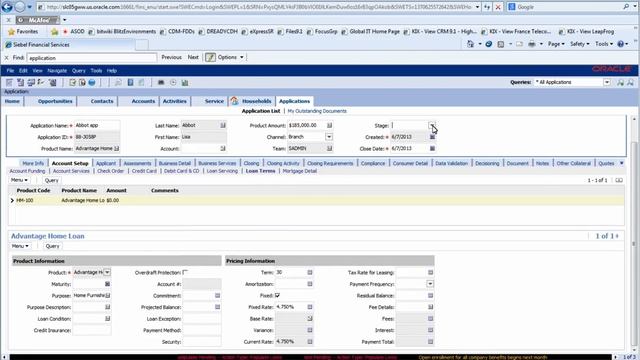640x360 pixels.
Task: Open the Team field select icon
Action: tap(329, 149)
